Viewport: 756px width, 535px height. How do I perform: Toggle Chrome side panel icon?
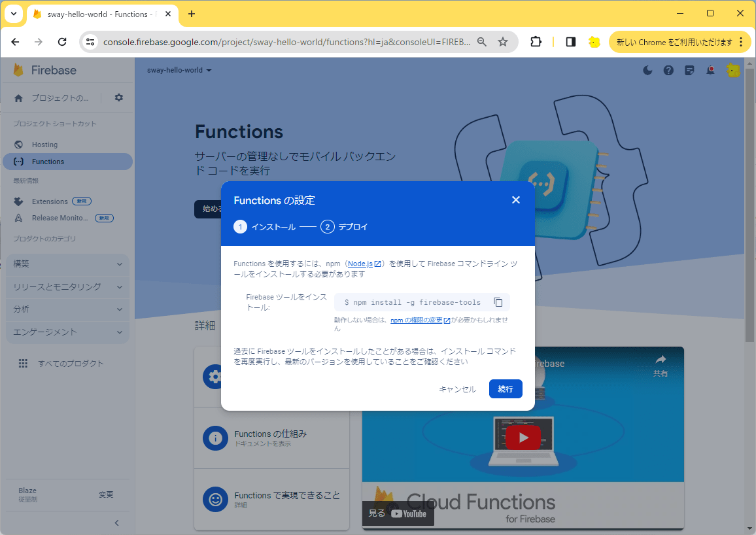571,42
